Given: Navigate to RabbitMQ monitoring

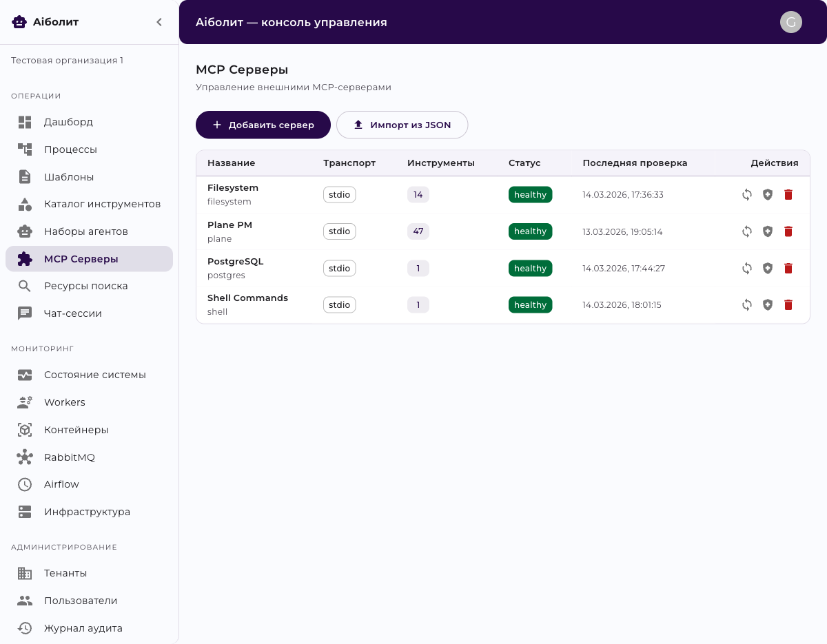Looking at the screenshot, I should tap(69, 457).
